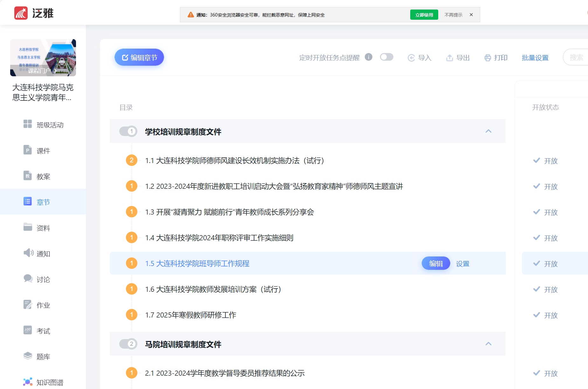Click 开放 status for section 1.2
Screen dimensions: 588x389
pyautogui.click(x=546, y=187)
